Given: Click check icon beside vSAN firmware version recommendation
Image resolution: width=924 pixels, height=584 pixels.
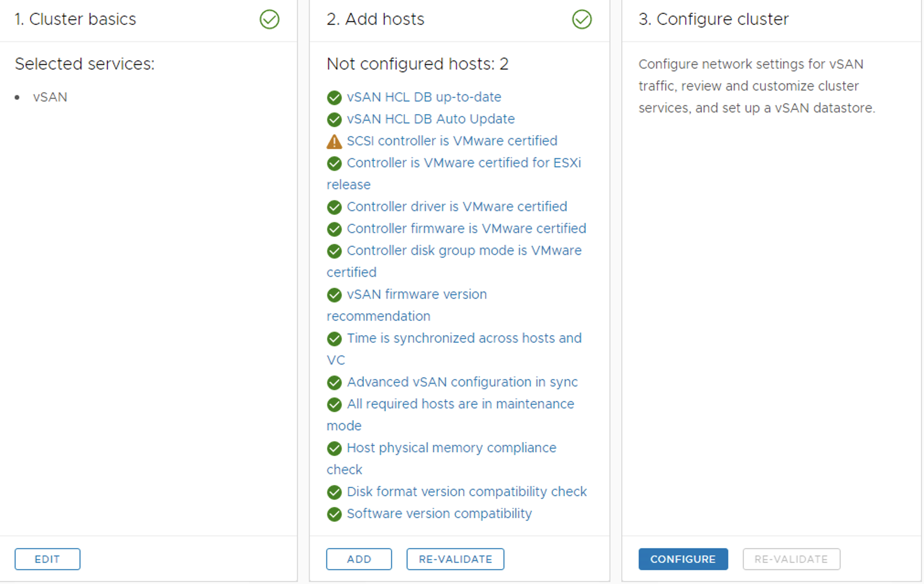Looking at the screenshot, I should click(334, 295).
